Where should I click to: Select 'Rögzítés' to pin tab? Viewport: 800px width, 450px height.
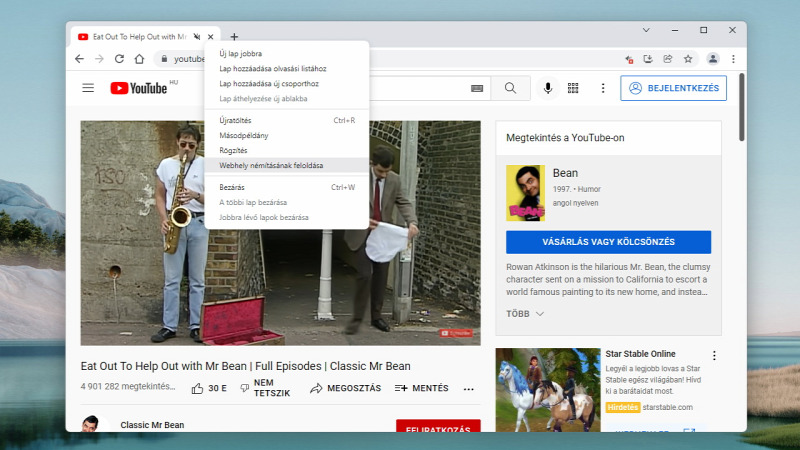(287, 151)
